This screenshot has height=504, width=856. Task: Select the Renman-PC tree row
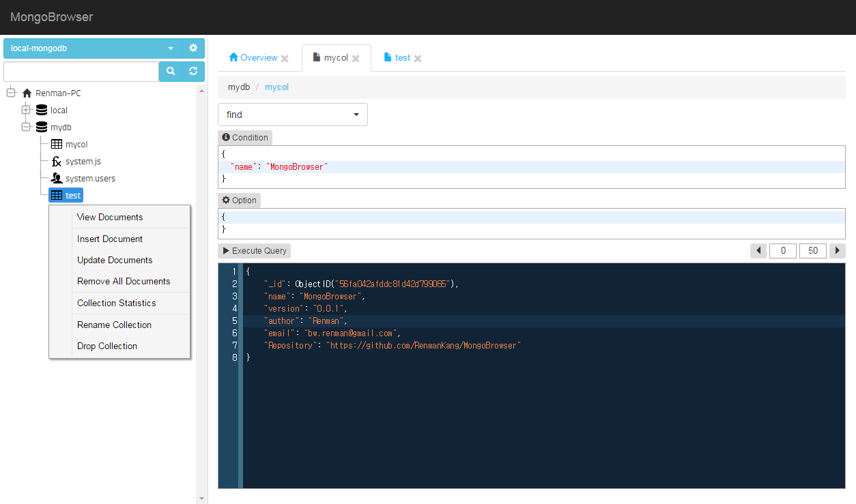(x=58, y=93)
